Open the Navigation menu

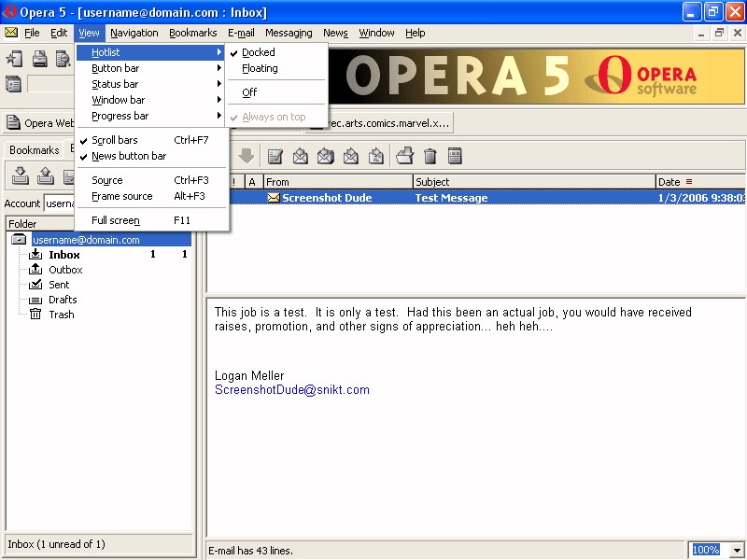134,33
